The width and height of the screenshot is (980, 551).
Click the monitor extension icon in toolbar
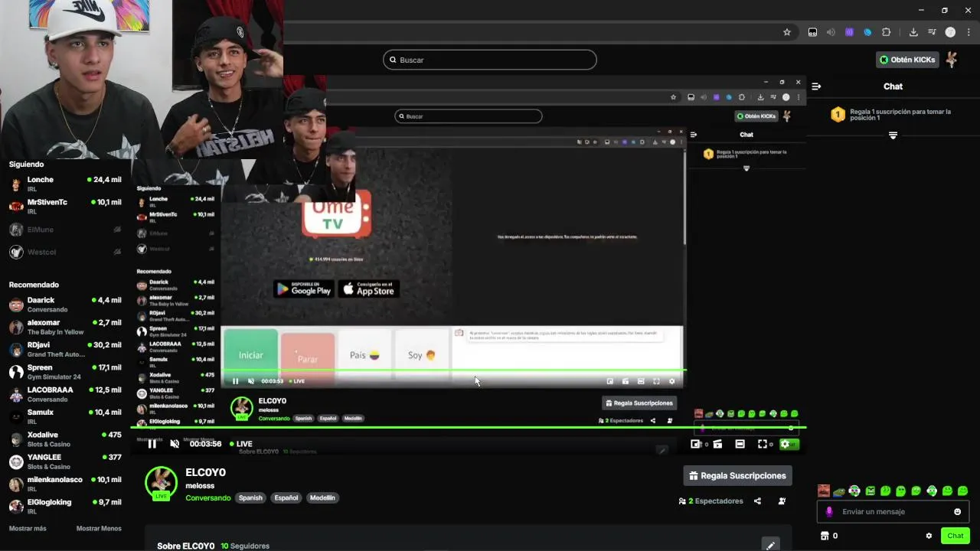[812, 32]
